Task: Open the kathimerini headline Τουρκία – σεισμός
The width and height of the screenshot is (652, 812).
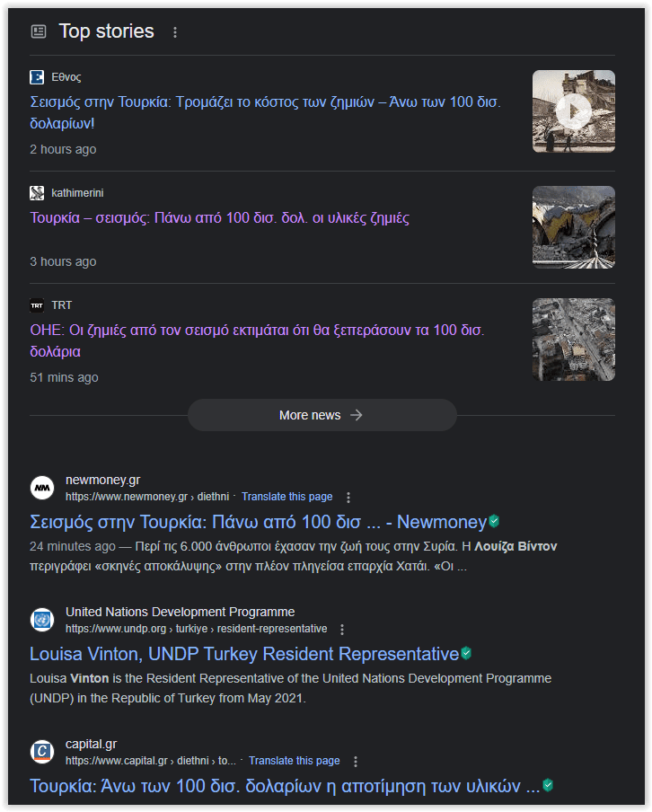Action: point(219,218)
